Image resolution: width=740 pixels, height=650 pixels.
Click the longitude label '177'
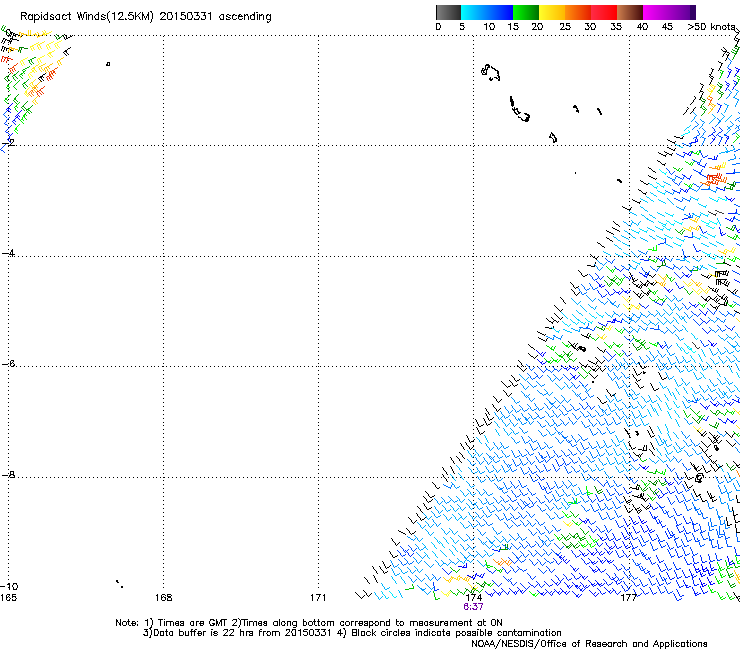(x=628, y=598)
